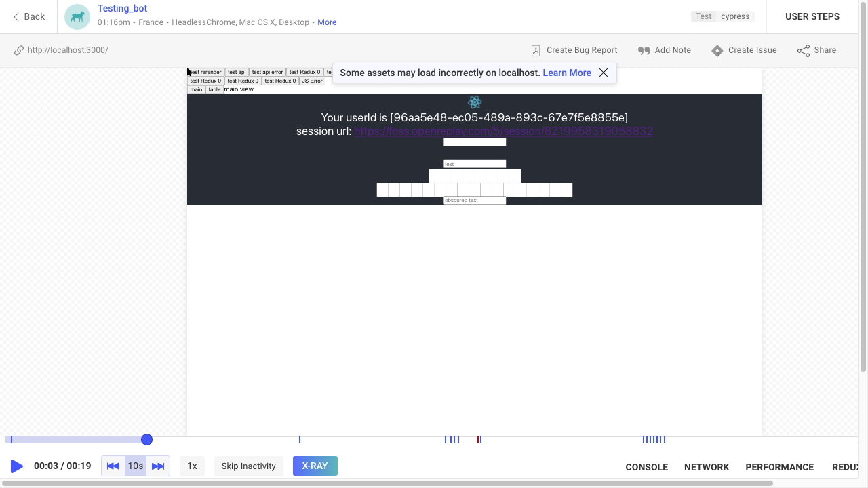Click the Add Note quote icon
The width and height of the screenshot is (868, 488).
[x=644, y=50]
